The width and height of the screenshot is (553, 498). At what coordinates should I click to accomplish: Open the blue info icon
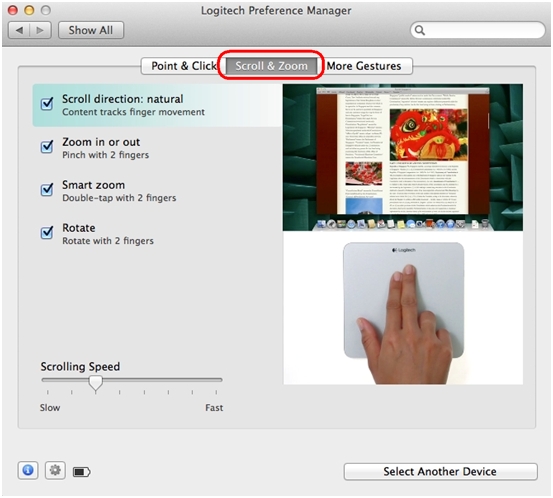pyautogui.click(x=28, y=470)
